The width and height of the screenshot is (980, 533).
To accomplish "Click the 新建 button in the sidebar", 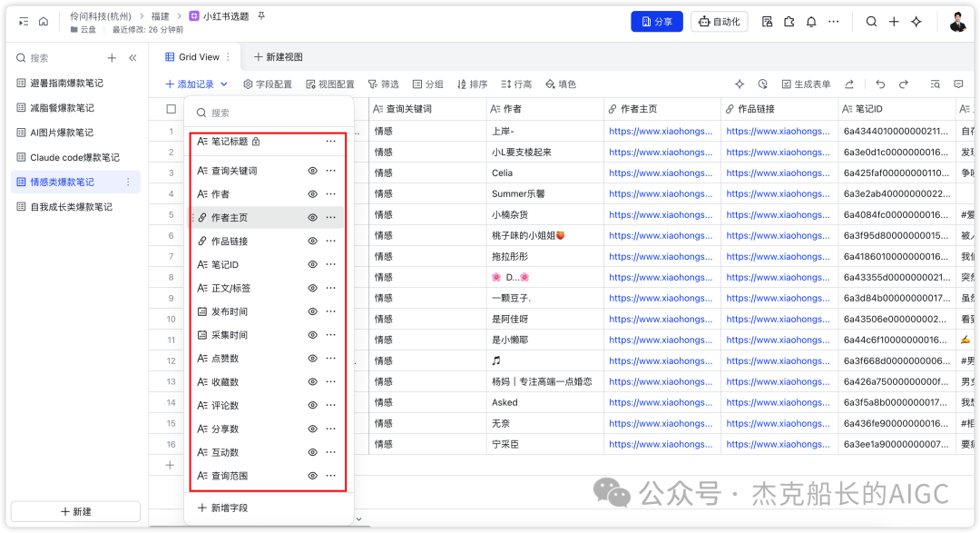I will pos(75,512).
